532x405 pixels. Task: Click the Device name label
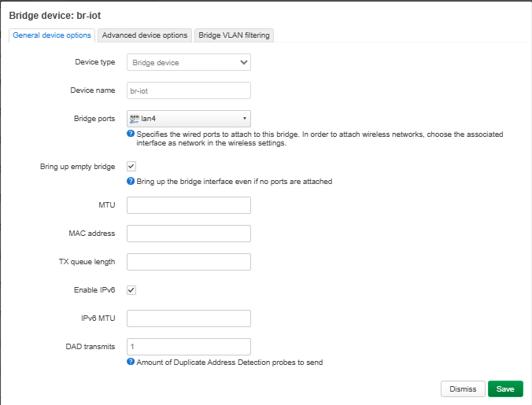(93, 90)
